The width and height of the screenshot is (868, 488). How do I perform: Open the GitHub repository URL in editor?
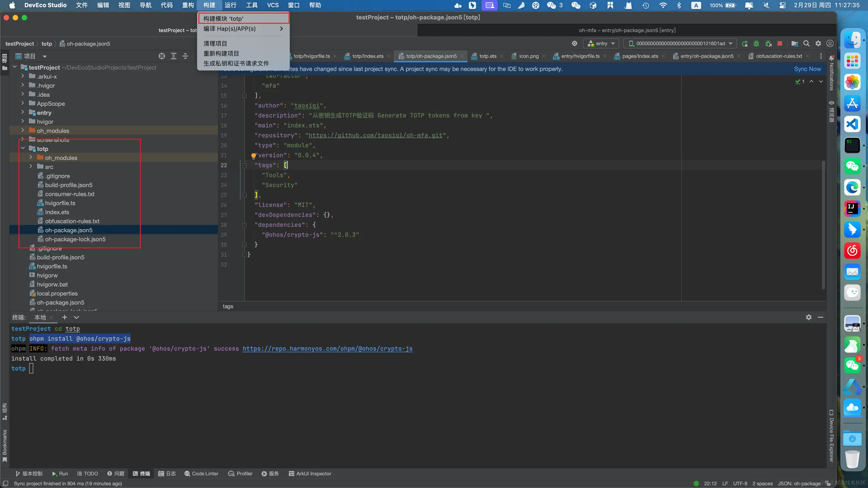point(375,135)
